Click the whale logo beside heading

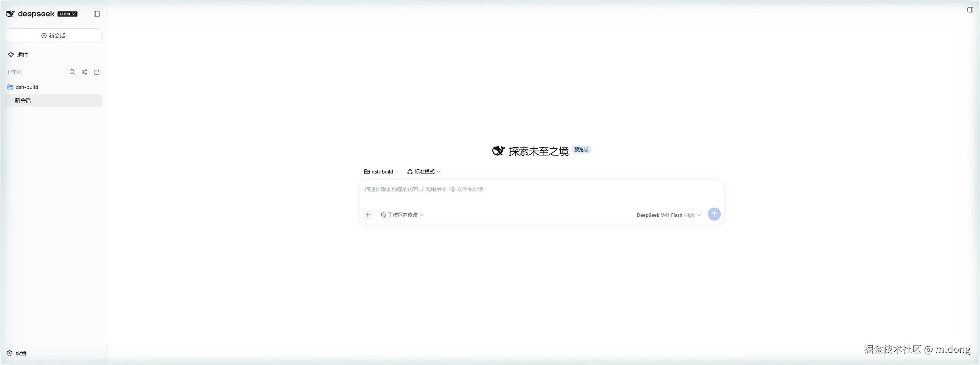(x=498, y=151)
